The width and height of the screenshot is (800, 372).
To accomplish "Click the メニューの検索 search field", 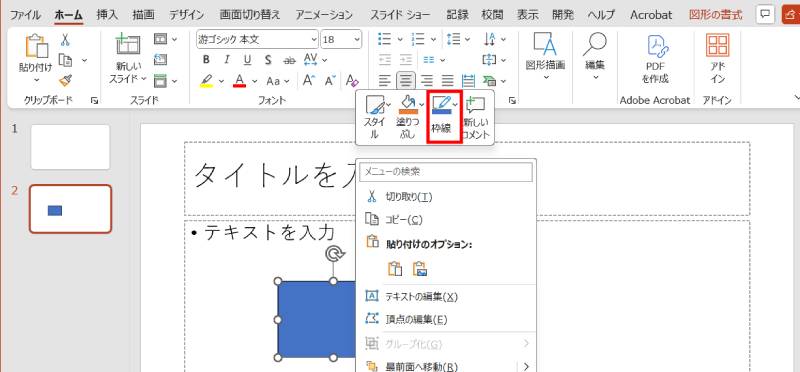I will pos(446,172).
